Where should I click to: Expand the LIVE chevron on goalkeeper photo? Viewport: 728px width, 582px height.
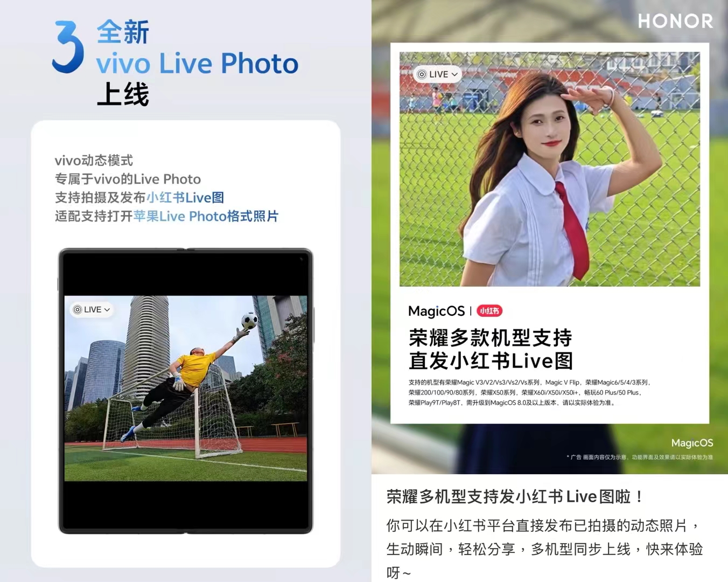pos(107,310)
